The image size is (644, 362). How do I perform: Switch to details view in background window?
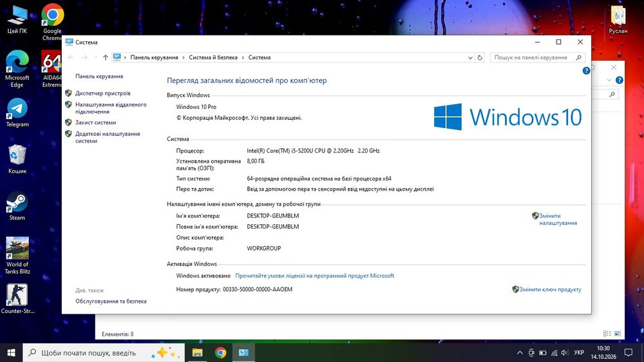click(607, 334)
